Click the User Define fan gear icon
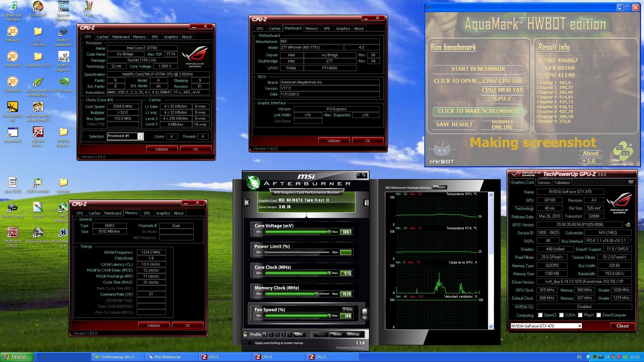This screenshot has width=644, height=362. [364, 313]
